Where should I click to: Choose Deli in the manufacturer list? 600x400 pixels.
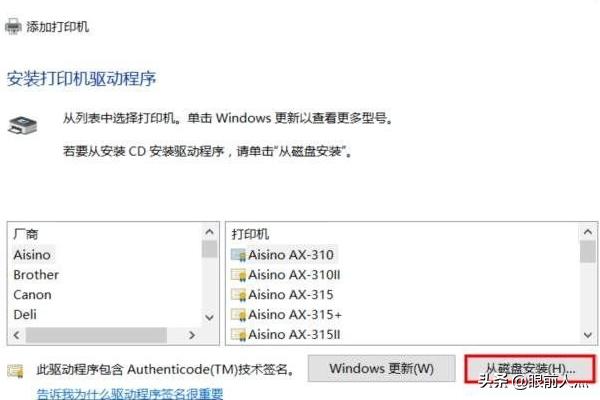25,315
